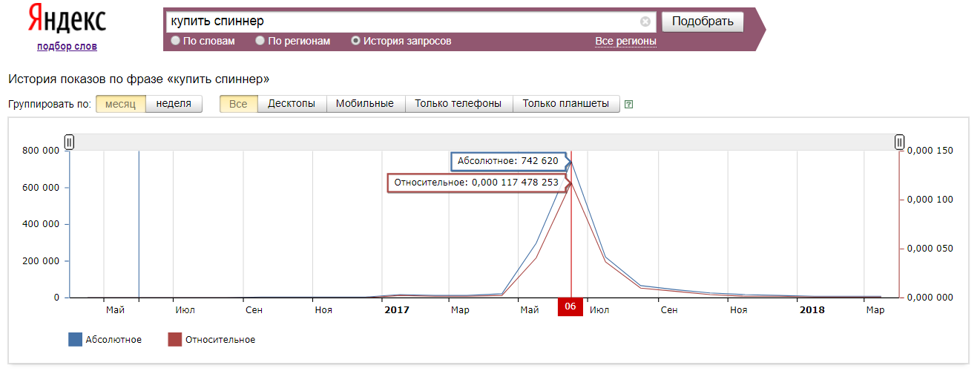Select the По регионам radio button
Image resolution: width=980 pixels, height=374 pixels.
tap(260, 41)
